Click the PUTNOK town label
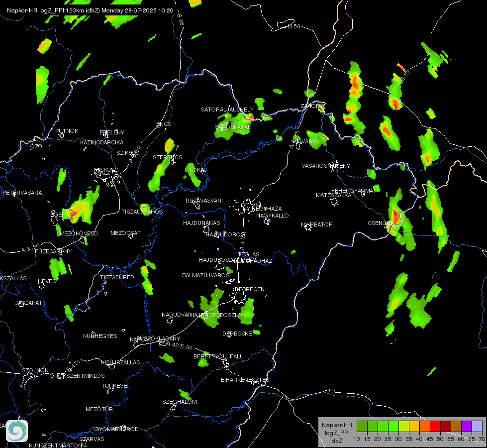The image size is (487, 448). point(67,131)
